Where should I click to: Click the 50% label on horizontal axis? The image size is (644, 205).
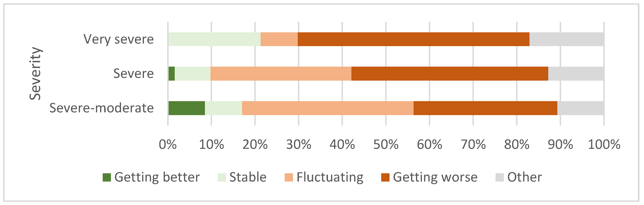pyautogui.click(x=386, y=144)
